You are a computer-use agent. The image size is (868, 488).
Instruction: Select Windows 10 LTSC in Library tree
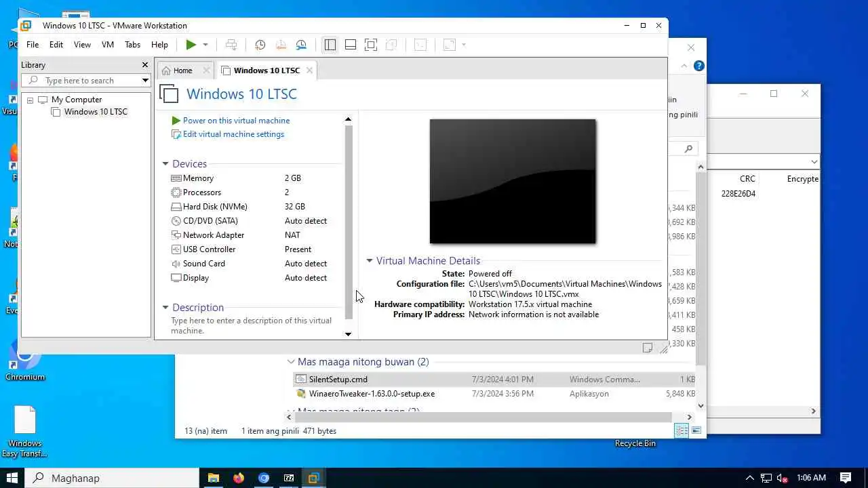coord(96,112)
